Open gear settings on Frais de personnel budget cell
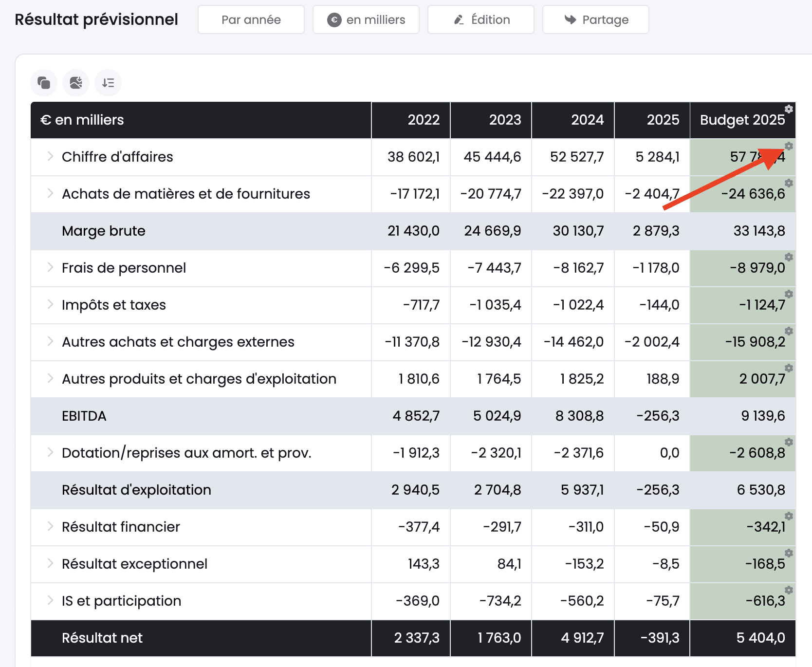This screenshot has height=667, width=812. coord(789,257)
